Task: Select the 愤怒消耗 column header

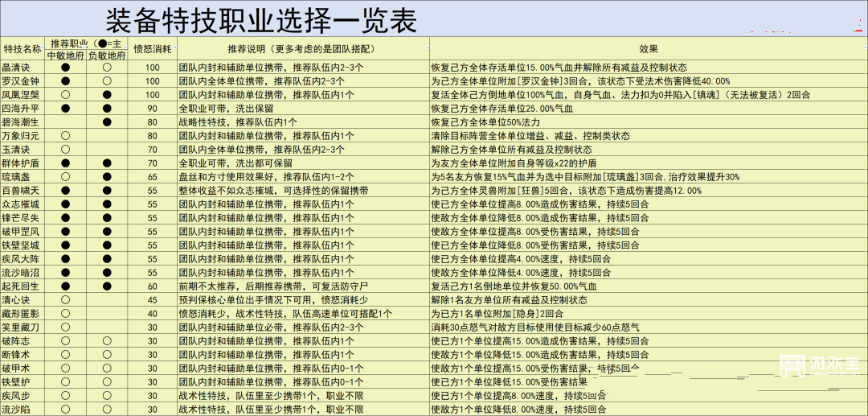Action: [x=152, y=49]
